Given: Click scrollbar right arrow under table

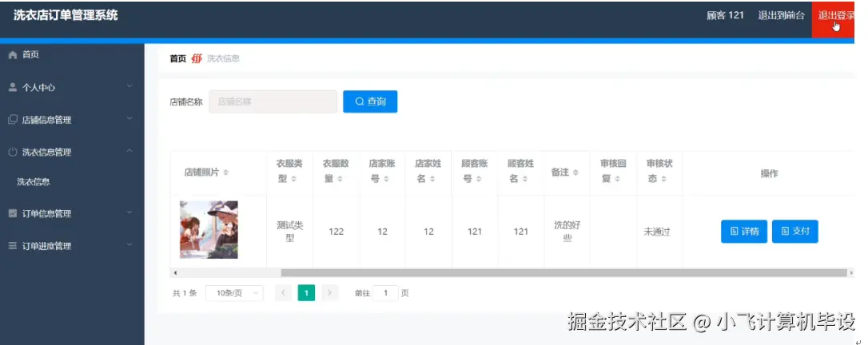Looking at the screenshot, I should pyautogui.click(x=851, y=272).
